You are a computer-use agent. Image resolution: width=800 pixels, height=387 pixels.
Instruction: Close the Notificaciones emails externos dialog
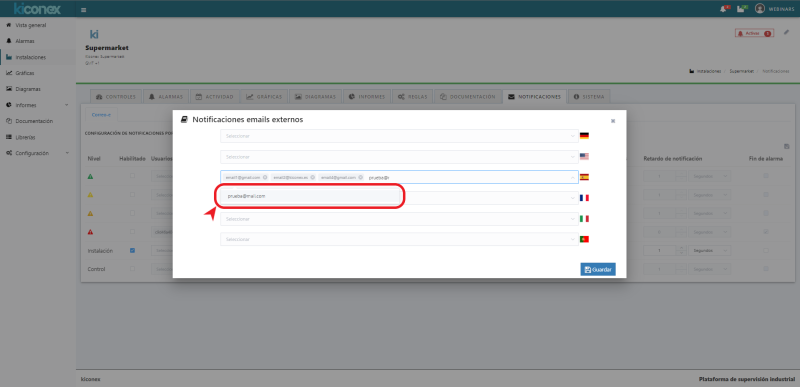tap(613, 121)
